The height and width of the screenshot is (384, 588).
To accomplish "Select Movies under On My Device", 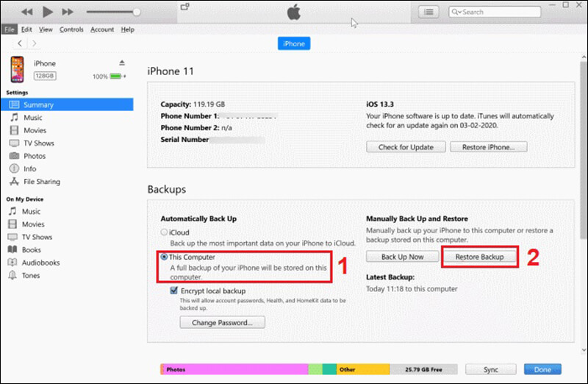I will (x=33, y=224).
